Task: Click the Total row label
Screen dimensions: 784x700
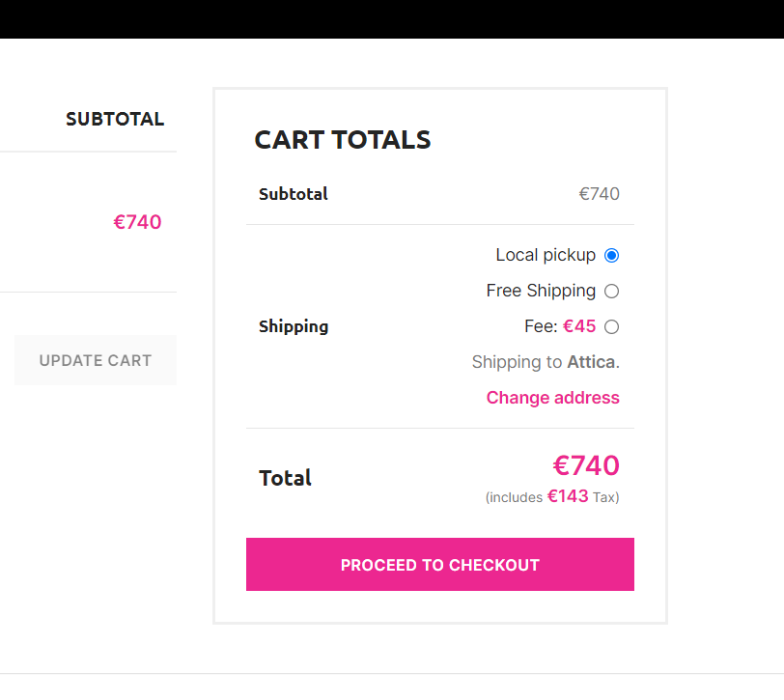Action: tap(286, 478)
